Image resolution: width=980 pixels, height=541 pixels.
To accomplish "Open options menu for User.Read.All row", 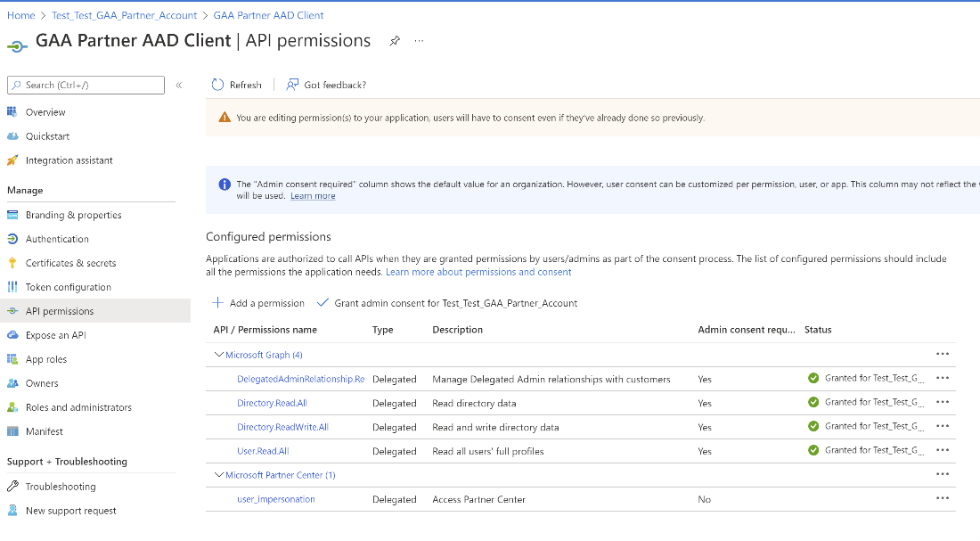I will (943, 450).
